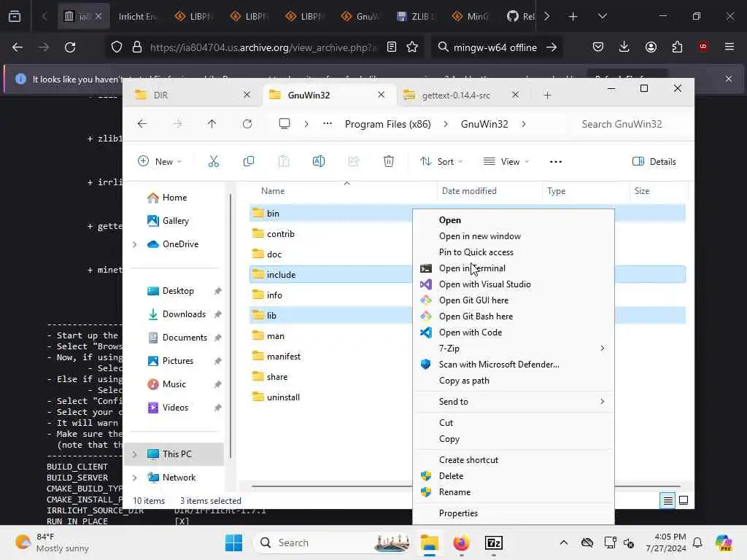The image size is (747, 560).
Task: List all Firefox tabs dropdown
Action: tap(602, 16)
